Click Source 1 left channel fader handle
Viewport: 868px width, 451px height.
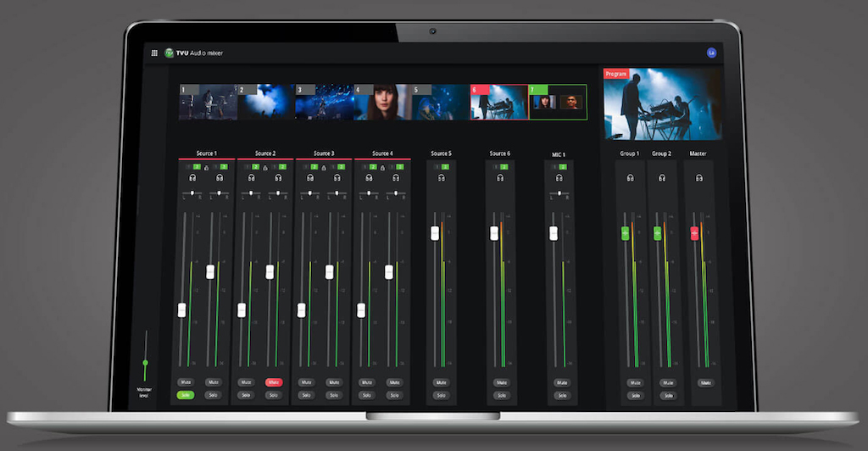click(181, 310)
